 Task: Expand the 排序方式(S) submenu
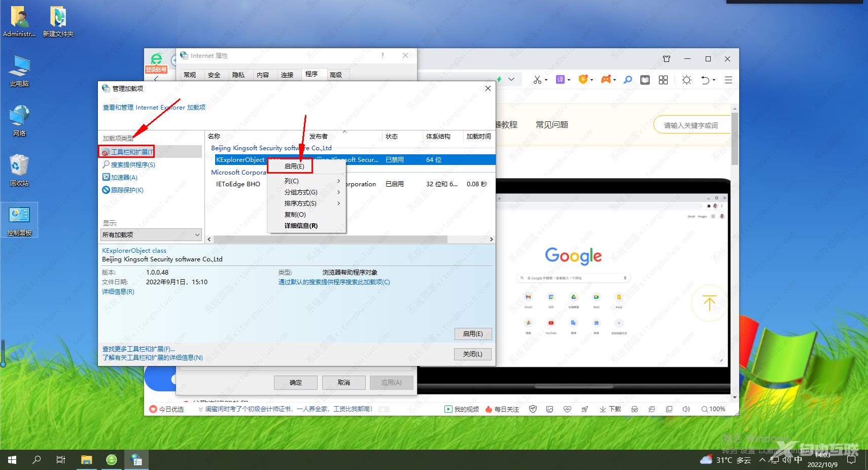[x=307, y=204]
